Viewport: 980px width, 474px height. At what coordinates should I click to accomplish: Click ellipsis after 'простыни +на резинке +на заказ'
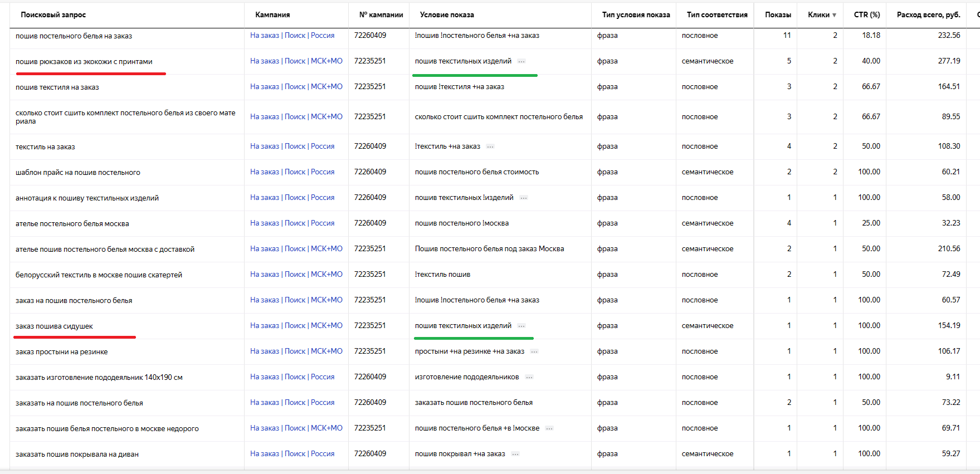point(534,351)
